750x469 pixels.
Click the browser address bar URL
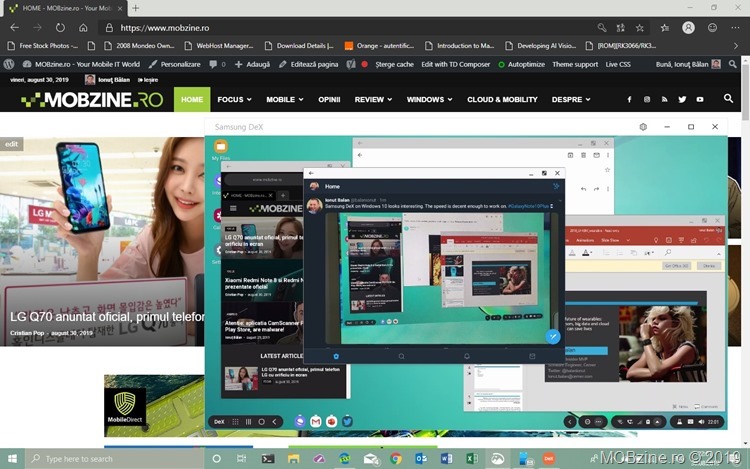(165, 28)
